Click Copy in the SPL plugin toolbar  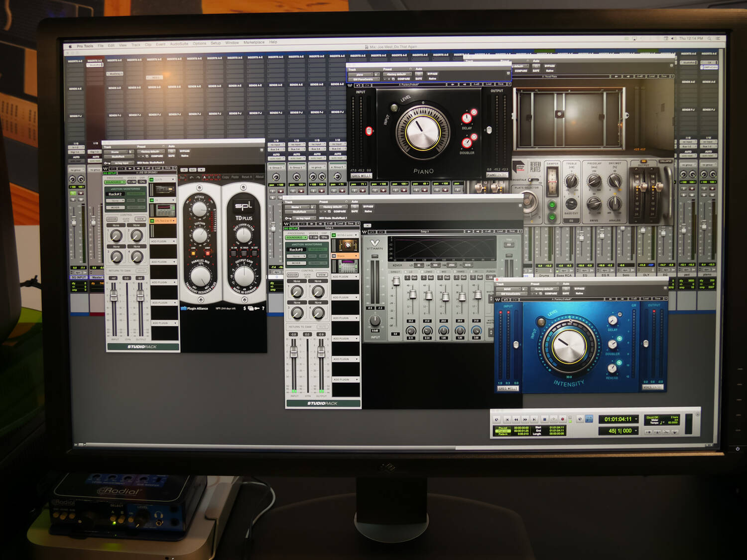226,177
